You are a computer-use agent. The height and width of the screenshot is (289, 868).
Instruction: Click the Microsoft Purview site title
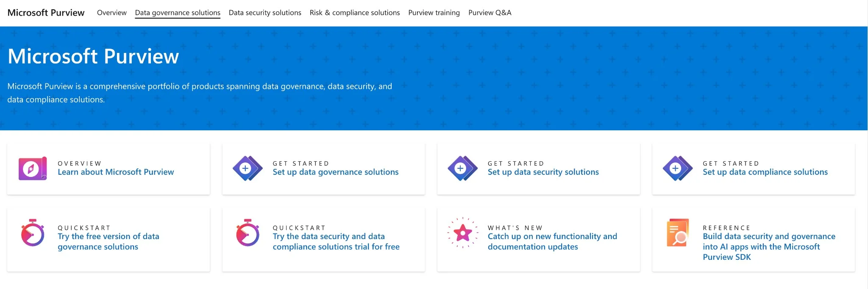[x=46, y=13]
